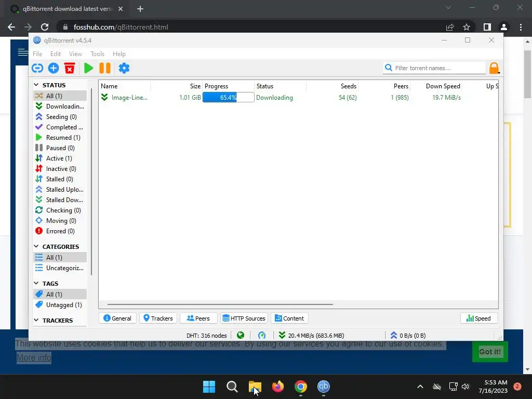The image size is (532, 399).
Task: Select Moving (0) status filter
Action: (60, 220)
